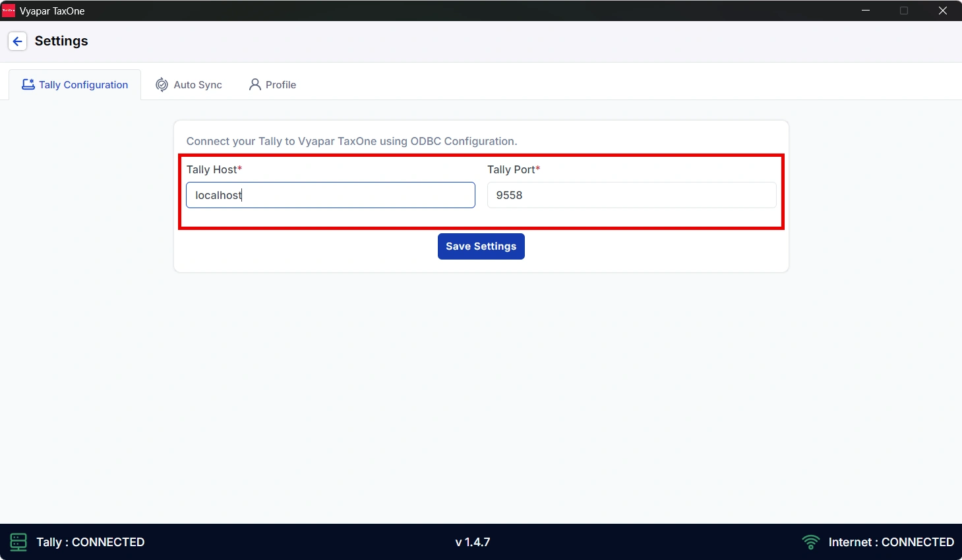This screenshot has width=962, height=560.
Task: Click the Internet Wi-Fi status icon
Action: pos(810,542)
